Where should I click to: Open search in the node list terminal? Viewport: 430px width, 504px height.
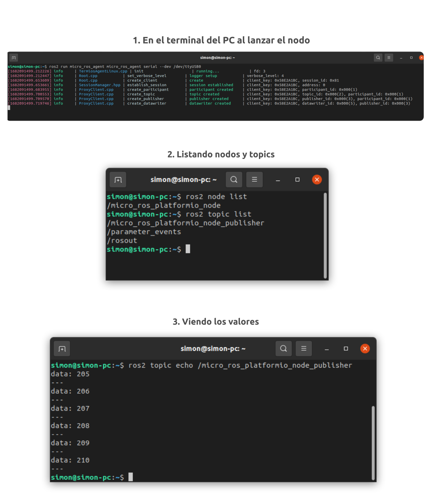(x=234, y=179)
